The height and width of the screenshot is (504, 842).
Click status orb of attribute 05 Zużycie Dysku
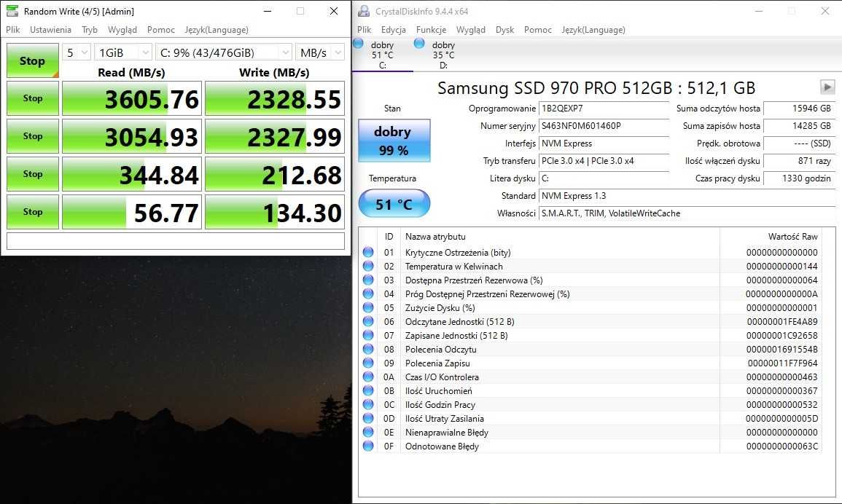(368, 307)
